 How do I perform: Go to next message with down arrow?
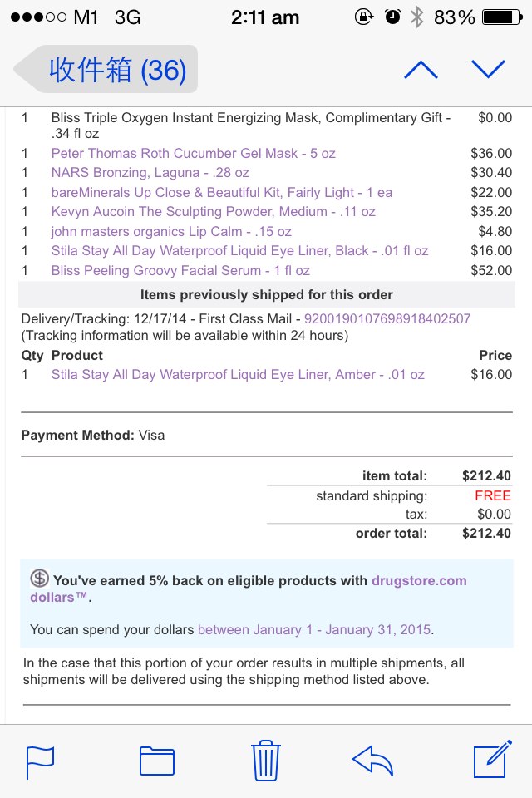click(488, 70)
